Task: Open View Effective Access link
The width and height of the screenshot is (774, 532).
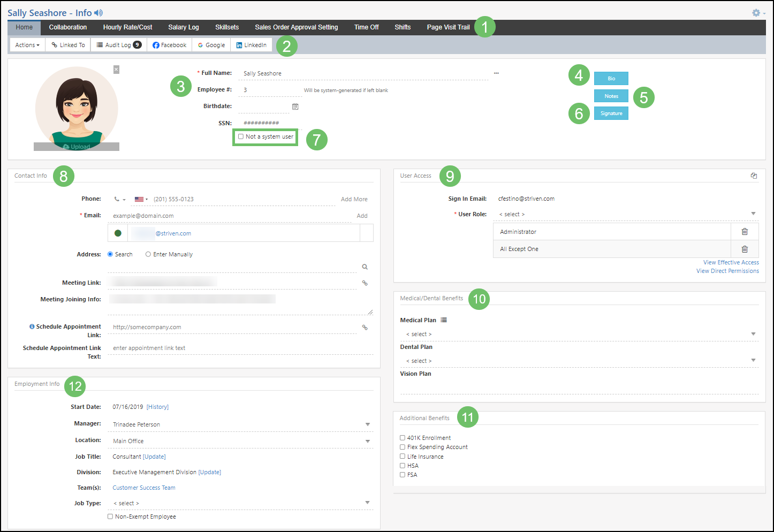Action: pos(731,262)
